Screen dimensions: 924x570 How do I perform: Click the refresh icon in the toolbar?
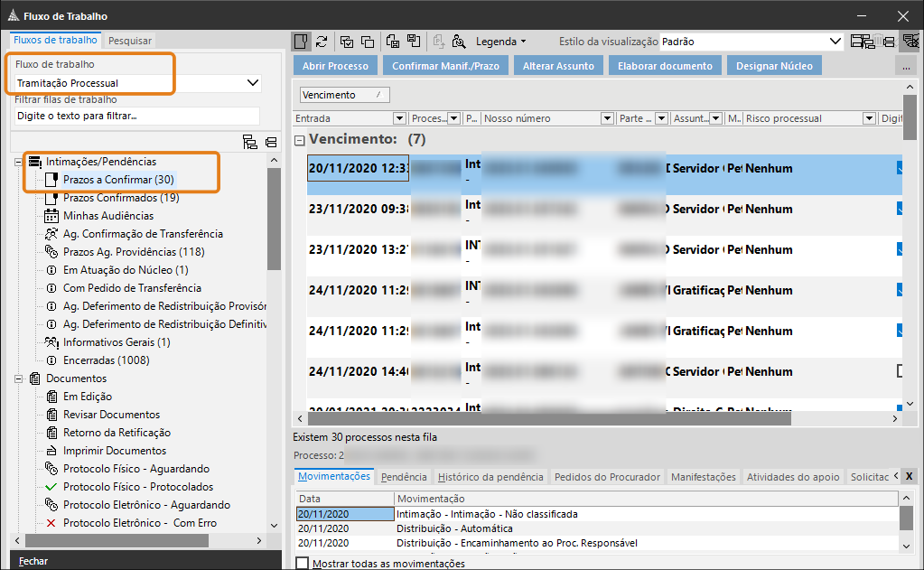coord(322,42)
